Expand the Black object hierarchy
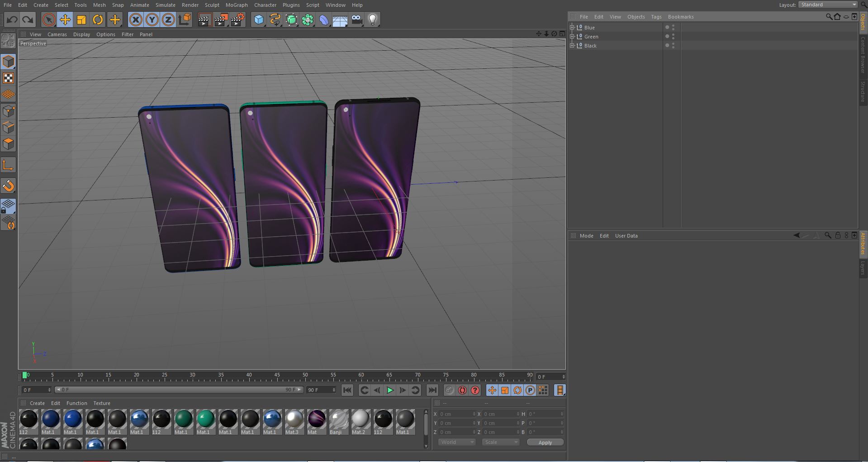Viewport: 868px width, 462px height. (x=572, y=45)
